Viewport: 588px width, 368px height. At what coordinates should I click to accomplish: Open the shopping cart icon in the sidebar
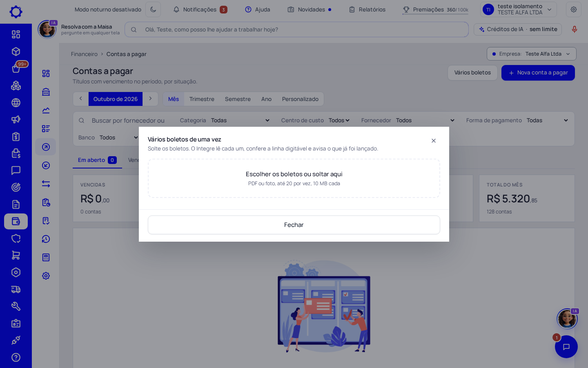pyautogui.click(x=16, y=255)
